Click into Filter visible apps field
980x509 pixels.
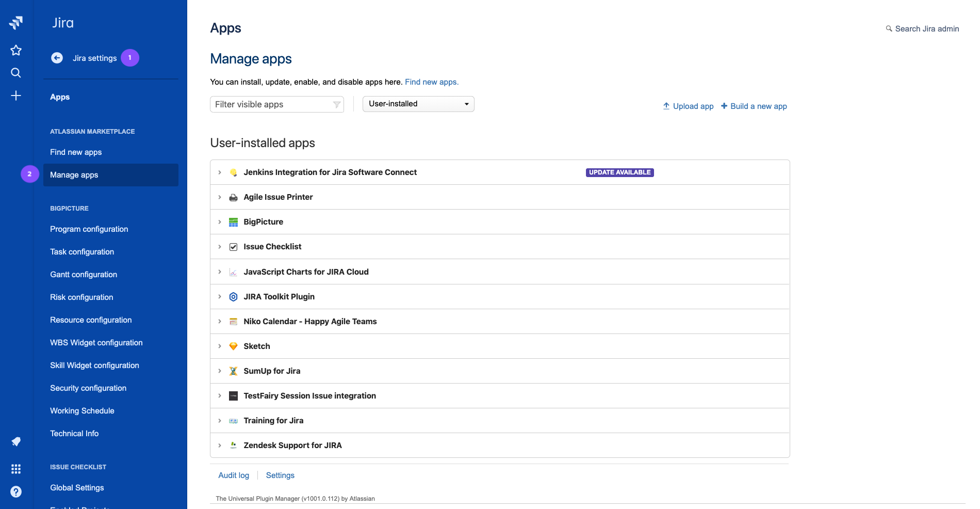click(277, 104)
